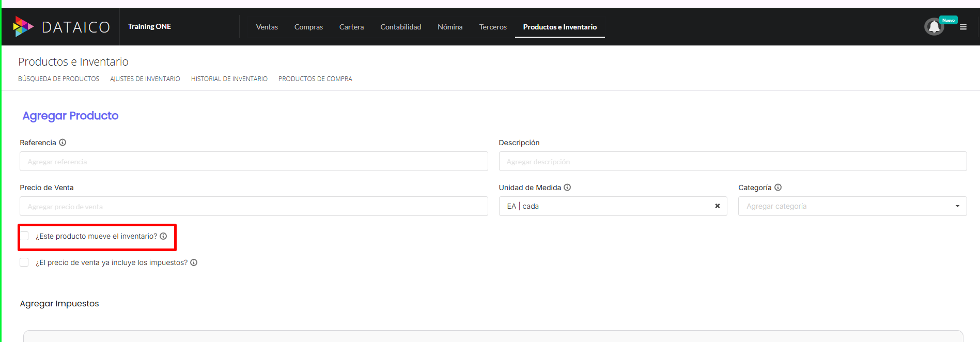
Task: Check '¿El precio de venta ya incluye los impuestos?'
Action: (24, 262)
